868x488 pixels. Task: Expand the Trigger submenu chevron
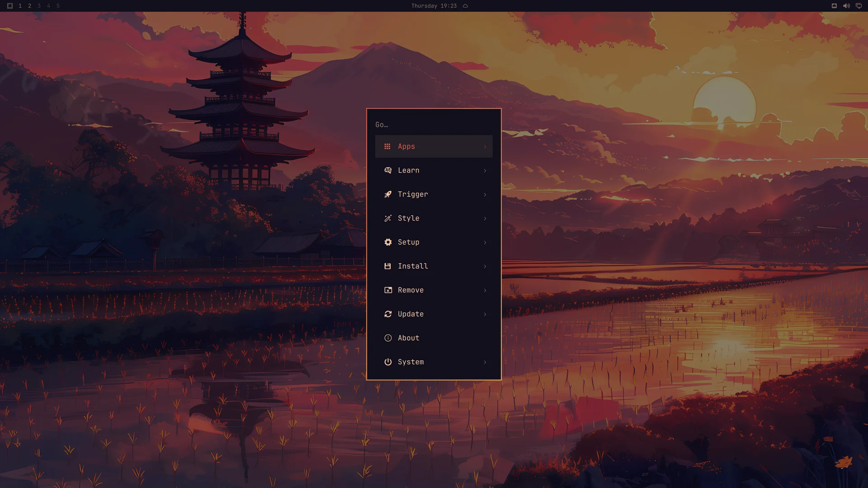485,195
